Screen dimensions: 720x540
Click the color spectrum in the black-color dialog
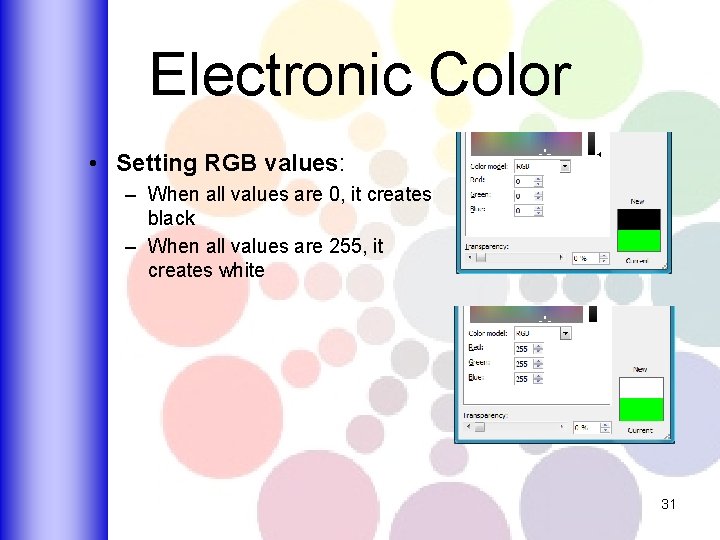(526, 144)
